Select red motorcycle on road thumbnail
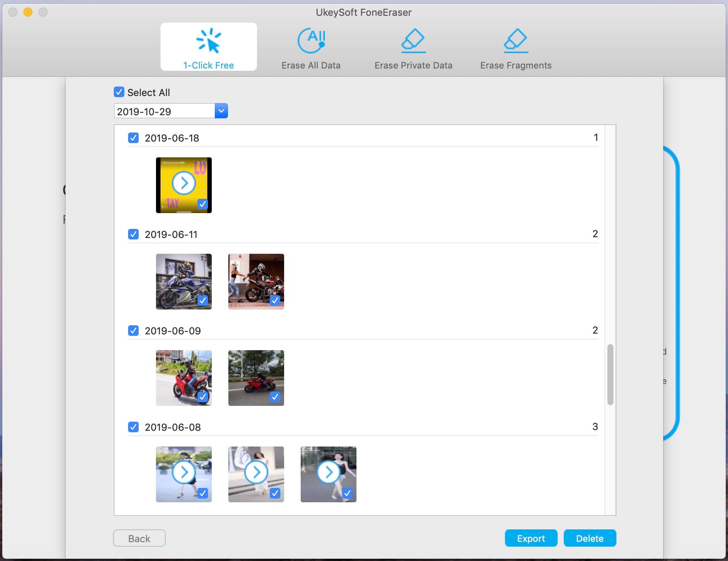 tap(256, 378)
